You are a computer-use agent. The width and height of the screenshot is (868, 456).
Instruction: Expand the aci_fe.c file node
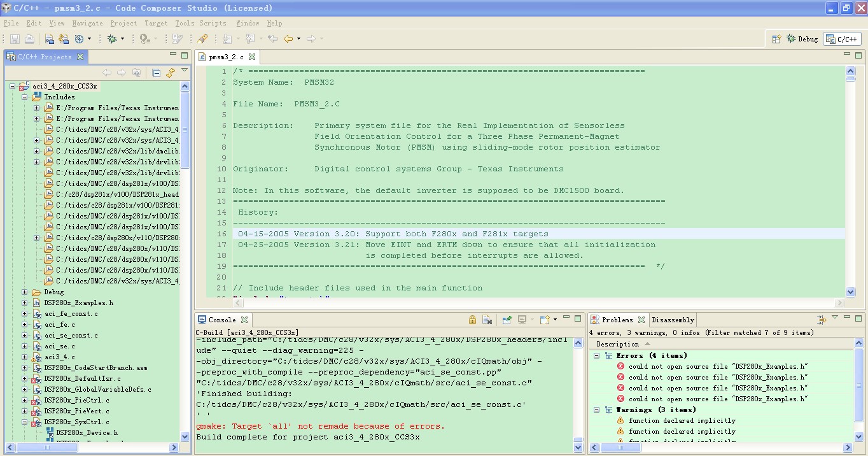click(24, 324)
